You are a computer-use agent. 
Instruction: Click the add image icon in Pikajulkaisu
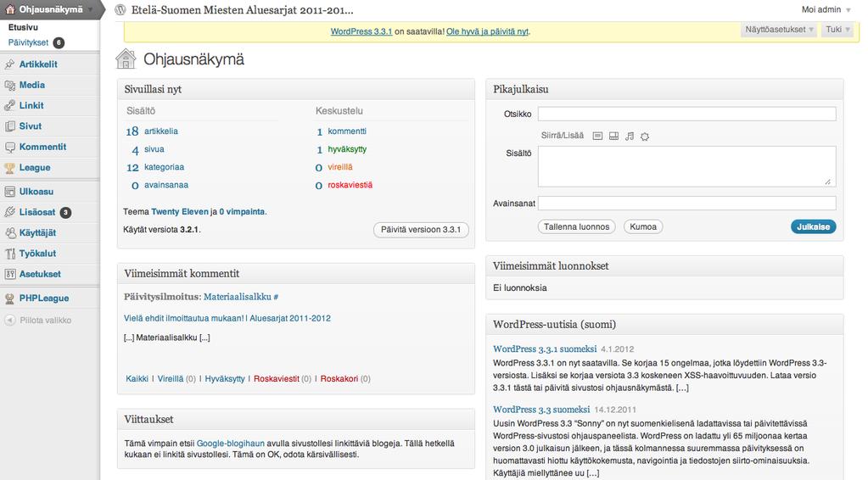(x=597, y=136)
